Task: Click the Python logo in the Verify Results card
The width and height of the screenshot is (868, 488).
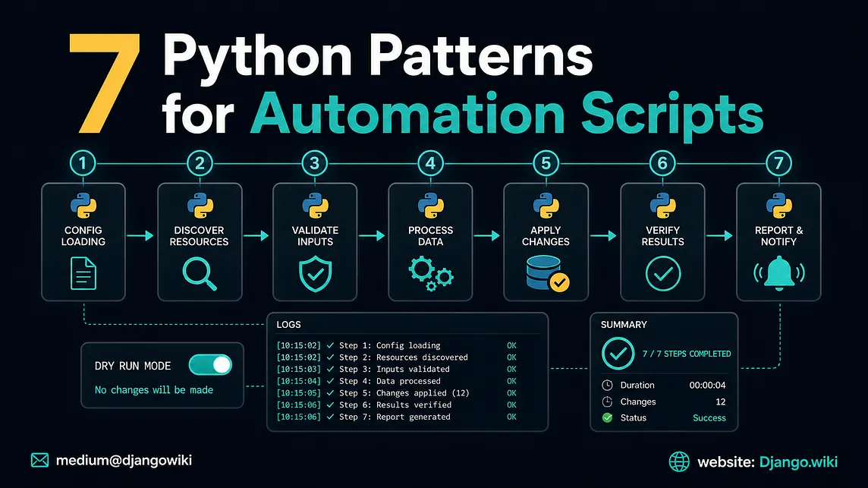Action: 662,206
